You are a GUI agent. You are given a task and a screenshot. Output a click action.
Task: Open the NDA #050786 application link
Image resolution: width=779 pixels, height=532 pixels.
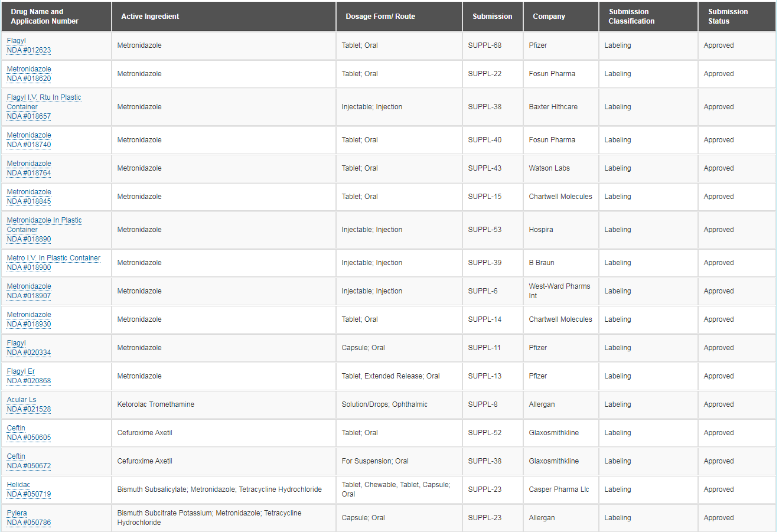tap(29, 523)
